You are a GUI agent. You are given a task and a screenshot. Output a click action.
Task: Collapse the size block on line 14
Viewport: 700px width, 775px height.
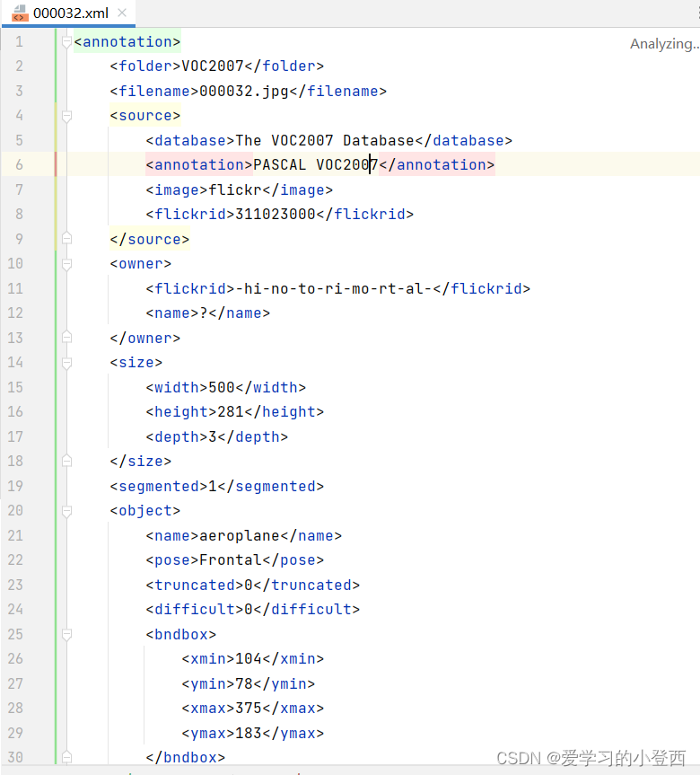click(66, 363)
